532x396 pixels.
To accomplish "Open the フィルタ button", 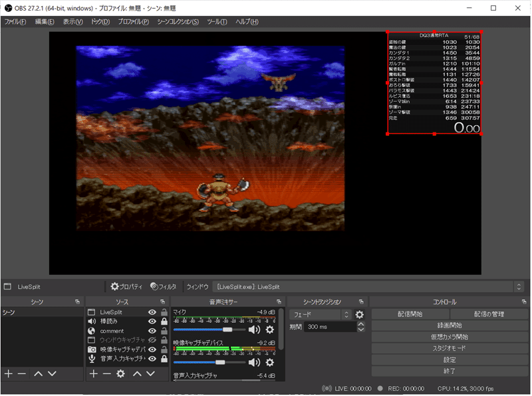I will pyautogui.click(x=164, y=287).
